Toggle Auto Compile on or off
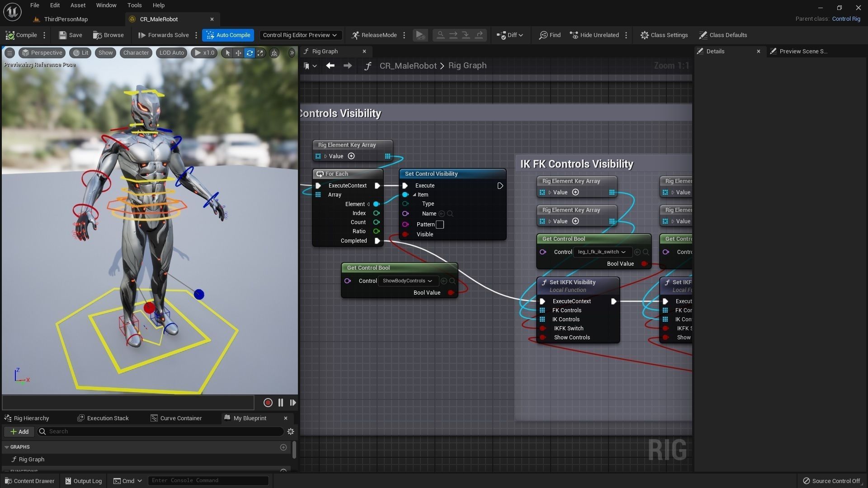Screen dimensions: 868x488 (x=228, y=35)
